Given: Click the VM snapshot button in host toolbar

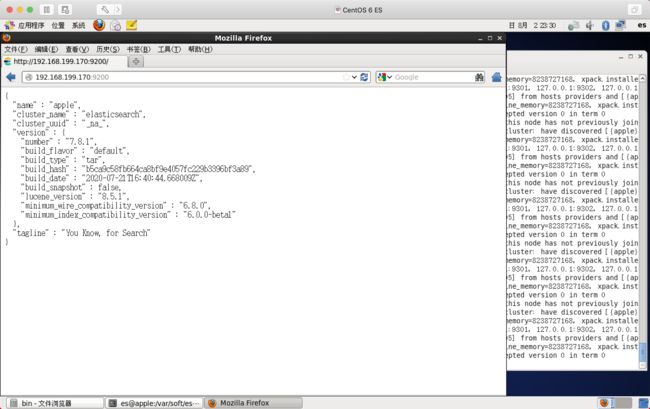Looking at the screenshot, I should [65, 10].
